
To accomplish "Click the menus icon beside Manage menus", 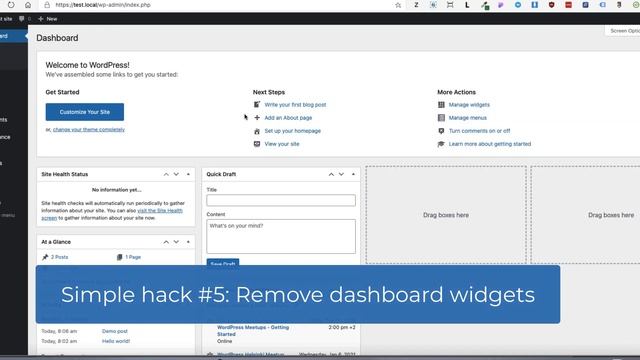I will coord(441,118).
